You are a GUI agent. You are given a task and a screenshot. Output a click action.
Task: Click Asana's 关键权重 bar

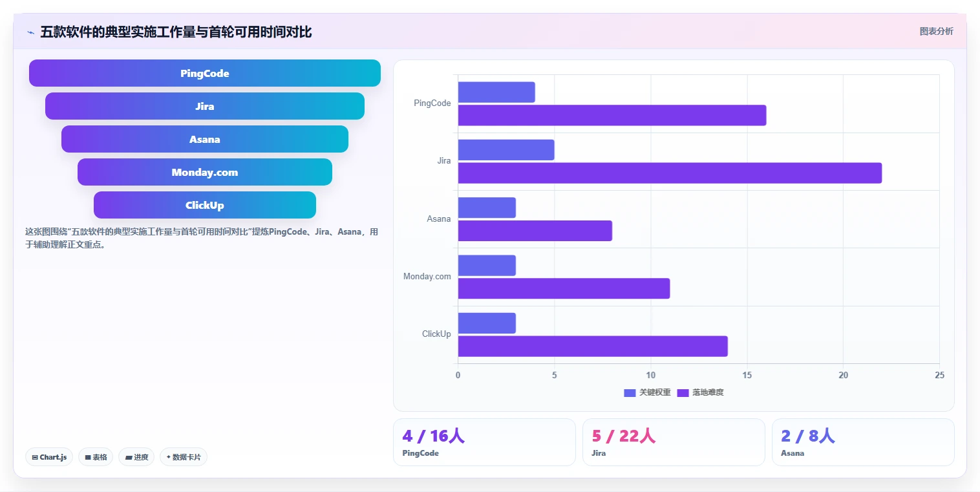(x=487, y=208)
